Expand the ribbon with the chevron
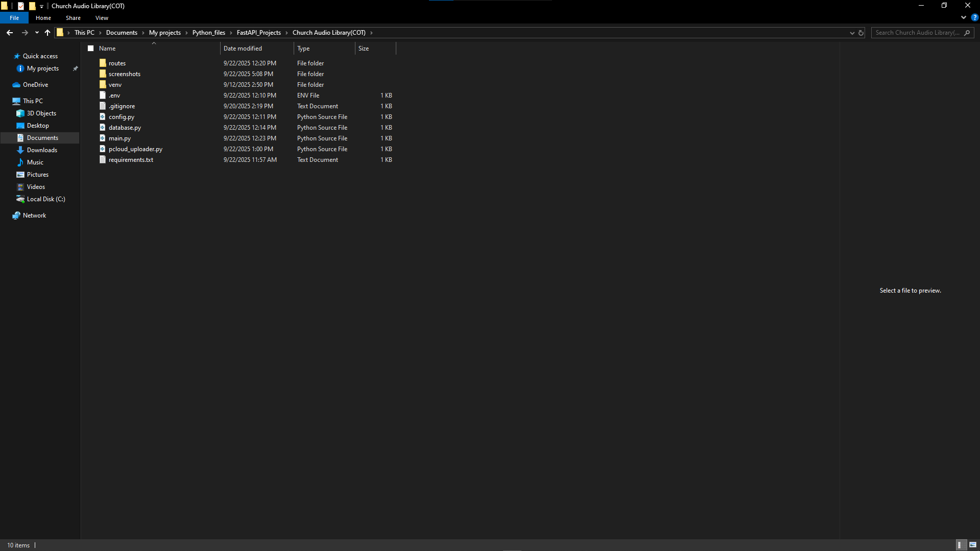Screen dimensions: 980x551 (x=963, y=17)
